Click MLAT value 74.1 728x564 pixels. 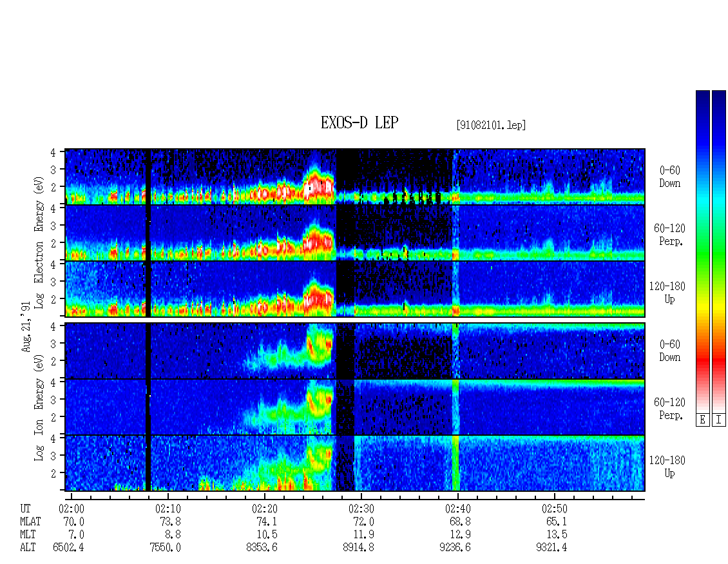[267, 521]
